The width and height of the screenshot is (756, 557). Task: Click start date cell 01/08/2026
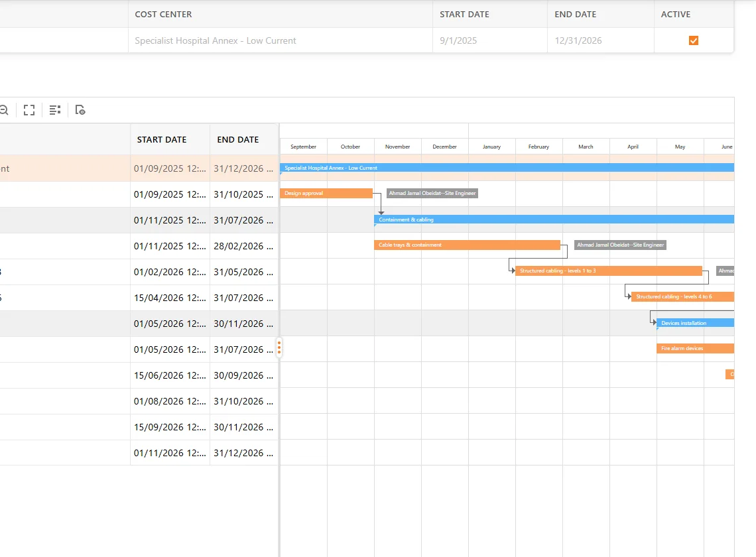pyautogui.click(x=170, y=401)
